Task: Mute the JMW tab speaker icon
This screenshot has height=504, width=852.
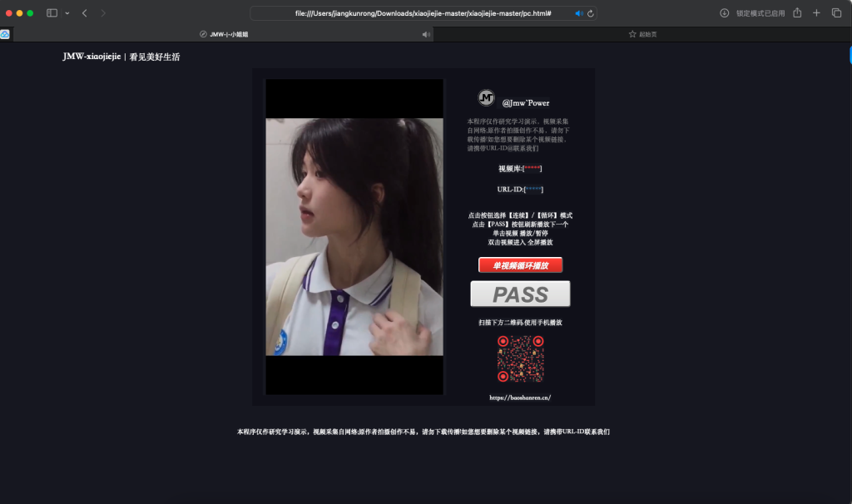Action: [426, 34]
